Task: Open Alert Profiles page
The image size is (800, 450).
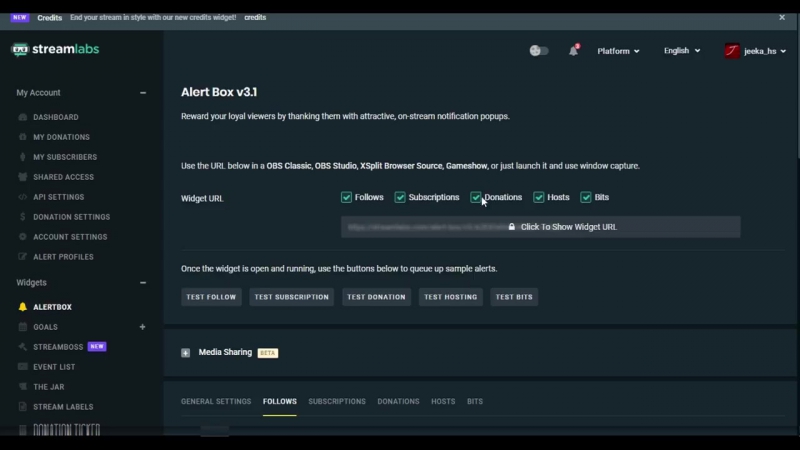Action: pyautogui.click(x=63, y=256)
